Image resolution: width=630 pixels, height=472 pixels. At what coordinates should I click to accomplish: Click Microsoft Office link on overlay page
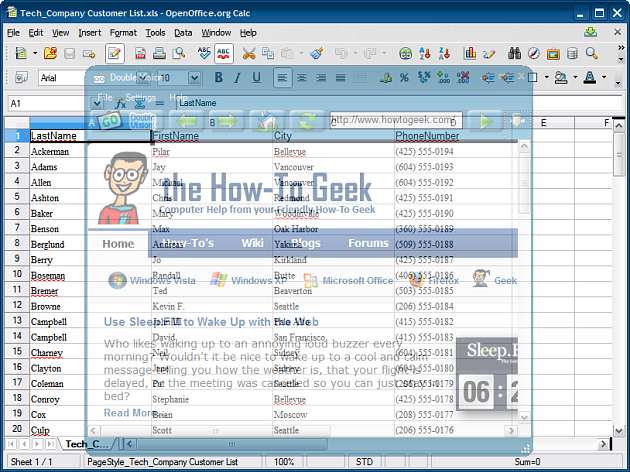pyautogui.click(x=357, y=280)
